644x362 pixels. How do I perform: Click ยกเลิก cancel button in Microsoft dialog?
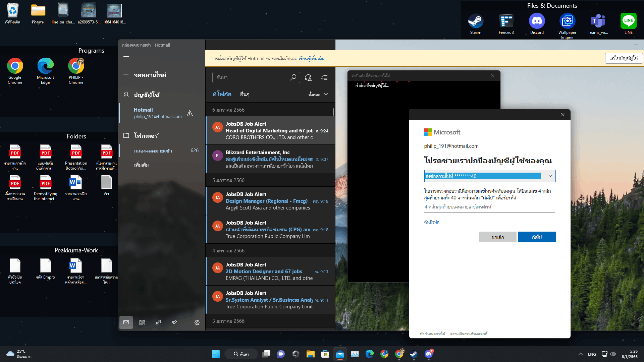click(x=498, y=237)
